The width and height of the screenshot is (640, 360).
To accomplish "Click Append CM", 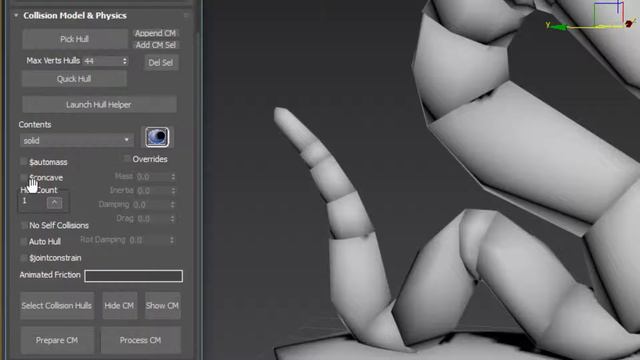I will click(155, 33).
